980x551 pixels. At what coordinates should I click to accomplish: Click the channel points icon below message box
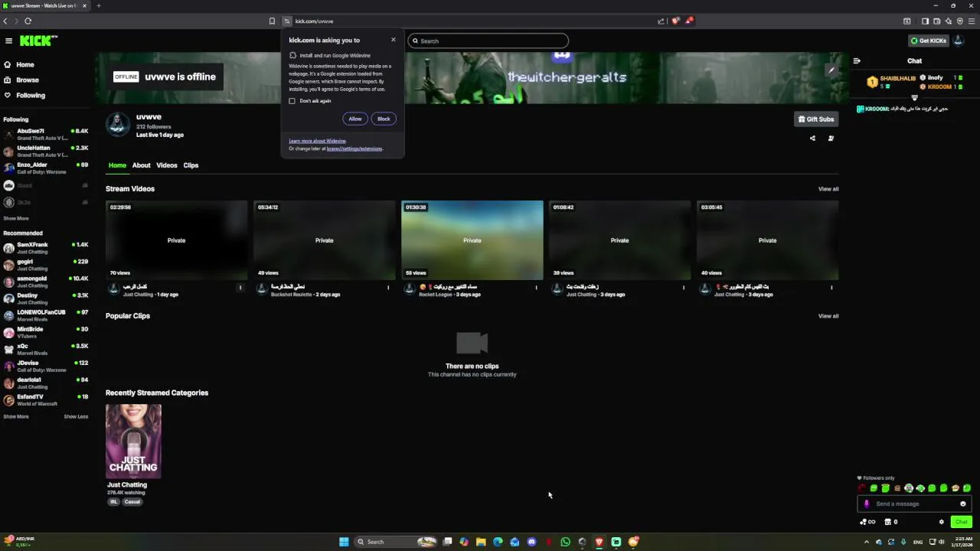click(x=867, y=522)
